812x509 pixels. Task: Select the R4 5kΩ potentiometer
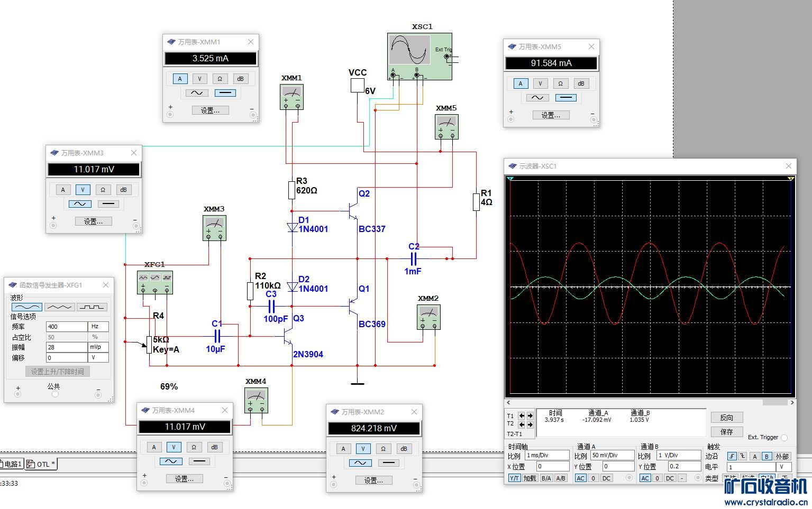(x=149, y=345)
